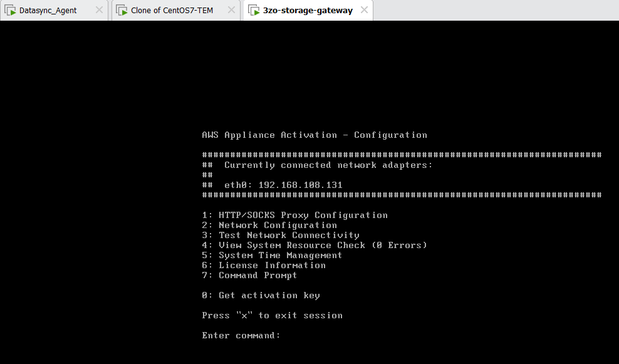The image size is (619, 364).
Task: Click the 'AWS Appliance Activation - Configuration' heading
Action: coord(315,135)
